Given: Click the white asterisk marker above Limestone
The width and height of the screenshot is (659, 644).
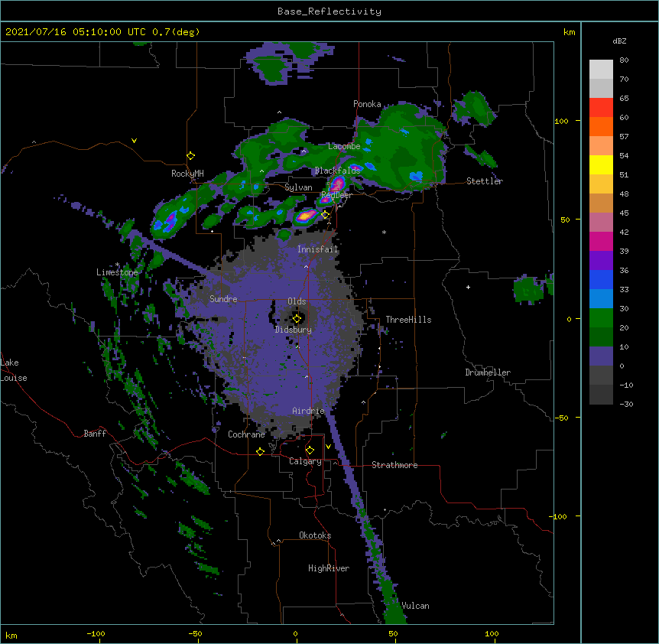Looking at the screenshot, I should click(117, 265).
